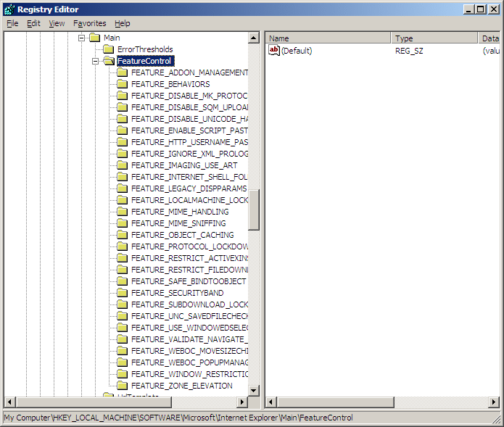Sort values by the Type column header
Image resolution: width=504 pixels, height=427 pixels.
click(x=434, y=38)
